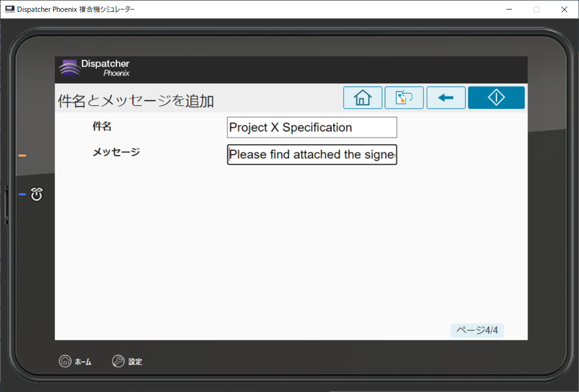
Task: Click the blue indicator light beside power
Action: tap(22, 194)
